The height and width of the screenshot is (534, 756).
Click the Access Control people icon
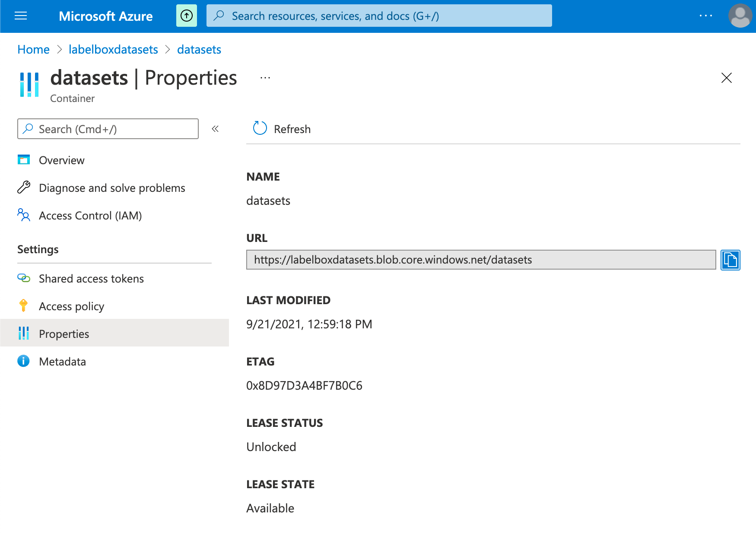[24, 215]
